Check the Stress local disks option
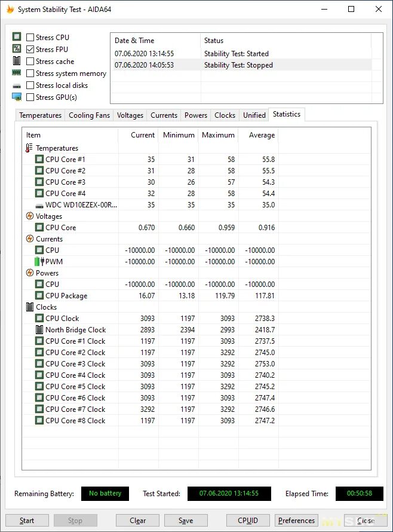This screenshot has width=393, height=532. tap(30, 85)
